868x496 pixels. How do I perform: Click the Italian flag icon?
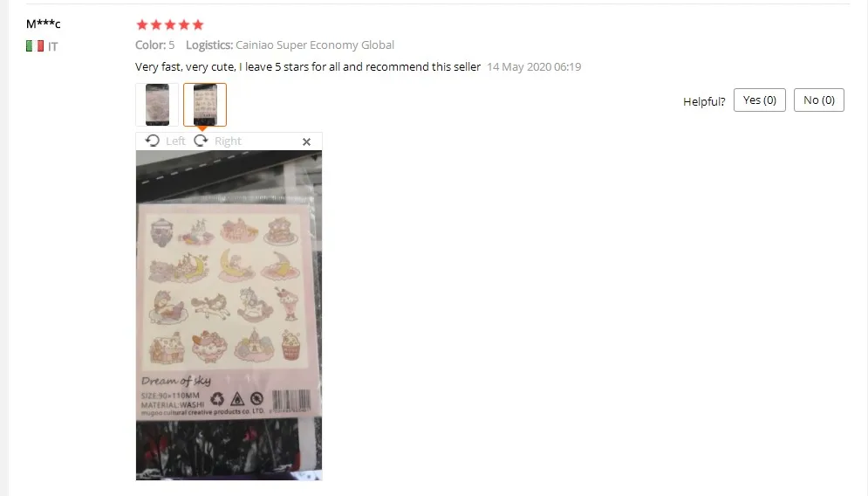[x=35, y=46]
